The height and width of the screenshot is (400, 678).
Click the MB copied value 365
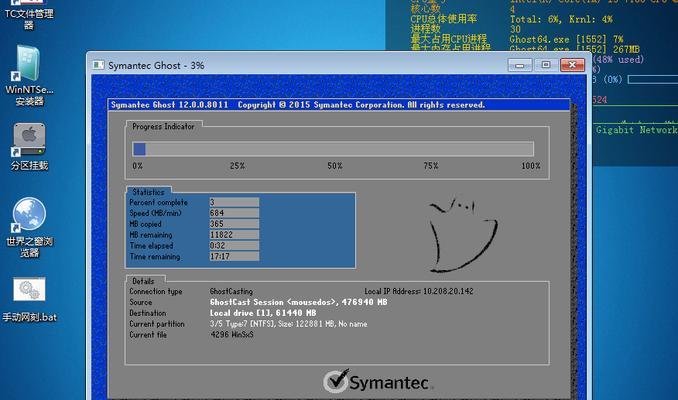234,224
